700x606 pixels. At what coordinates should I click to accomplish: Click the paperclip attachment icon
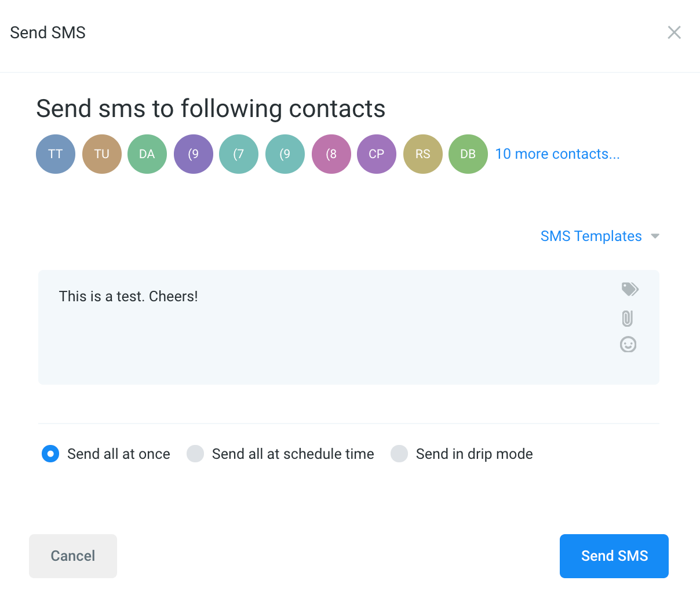628,318
